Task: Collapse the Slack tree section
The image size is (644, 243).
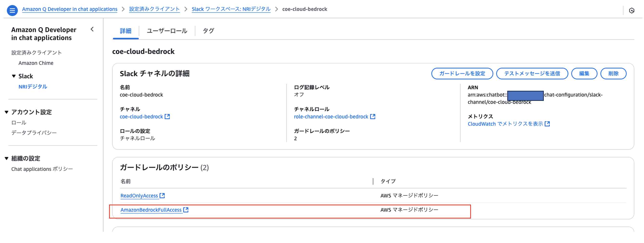Action: [x=14, y=76]
